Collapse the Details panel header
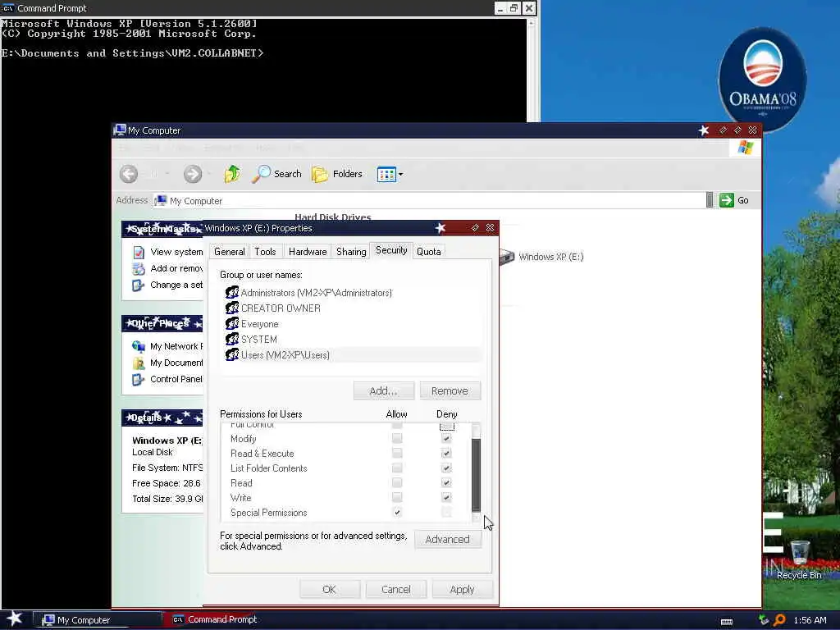 click(162, 418)
